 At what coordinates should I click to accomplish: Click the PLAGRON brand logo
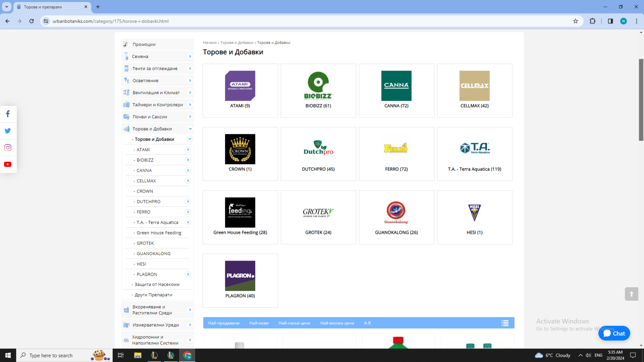click(240, 276)
